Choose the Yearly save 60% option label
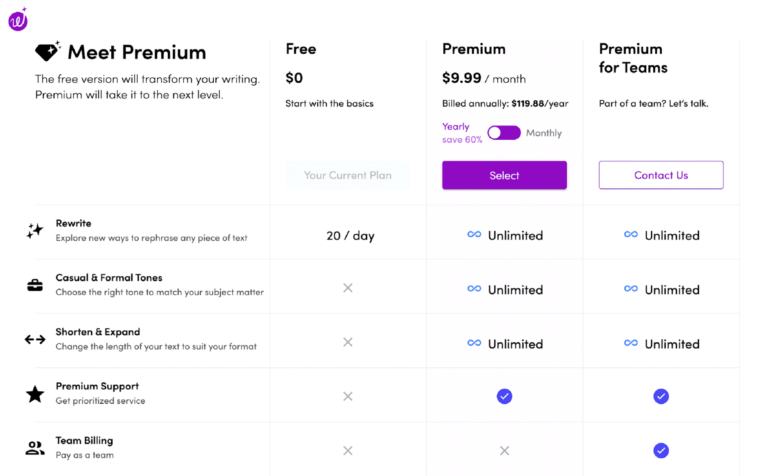The height and width of the screenshot is (476, 768). click(462, 133)
